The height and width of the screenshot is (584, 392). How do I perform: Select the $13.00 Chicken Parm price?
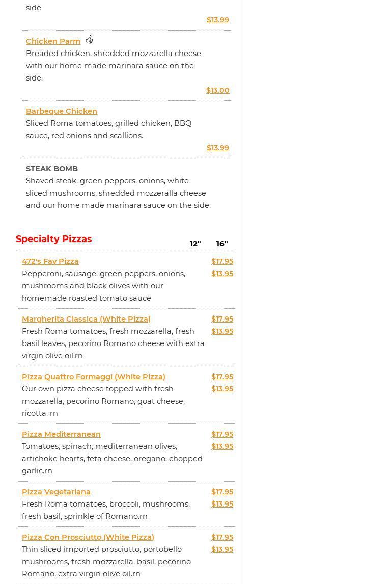(x=217, y=90)
